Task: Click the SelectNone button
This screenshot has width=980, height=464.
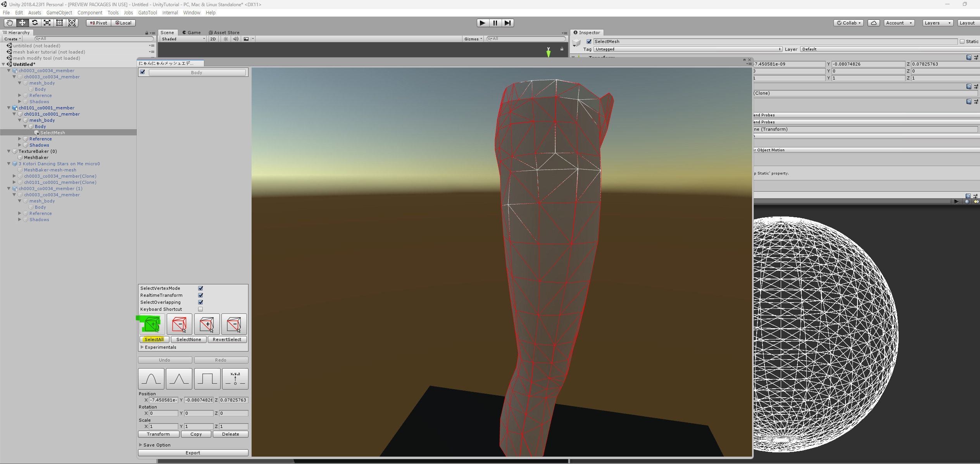Action: [x=188, y=339]
